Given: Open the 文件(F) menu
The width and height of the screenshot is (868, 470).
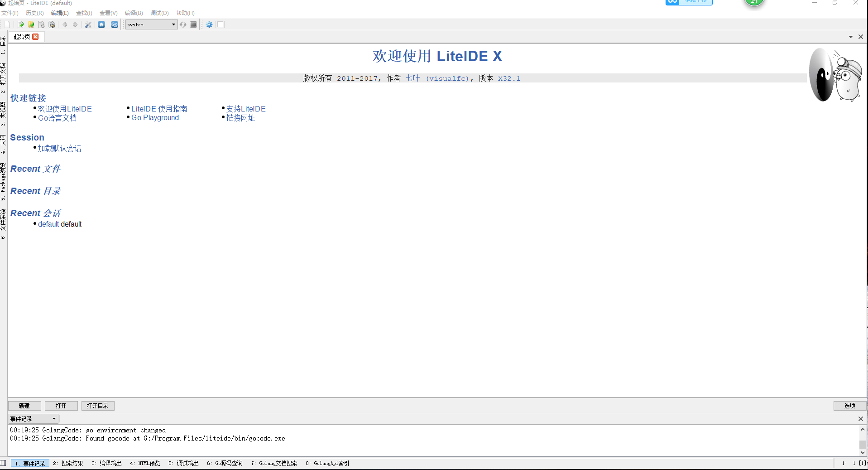Looking at the screenshot, I should [x=10, y=13].
